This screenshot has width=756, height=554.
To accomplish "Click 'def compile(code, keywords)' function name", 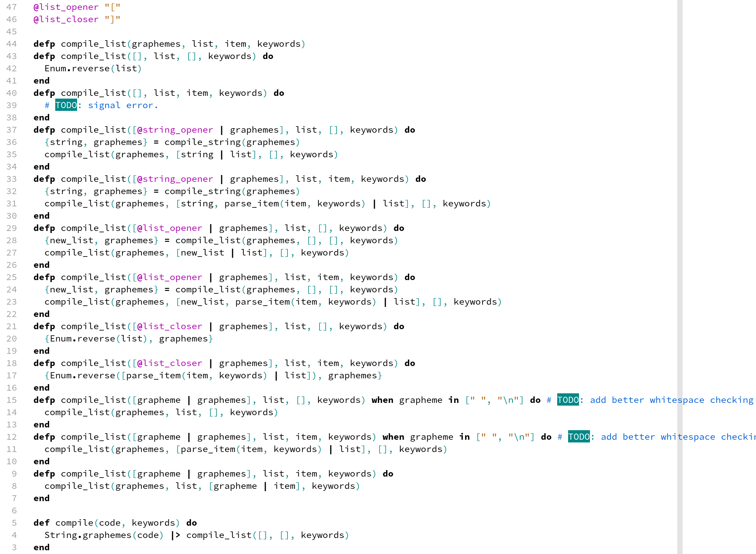I will tap(74, 523).
